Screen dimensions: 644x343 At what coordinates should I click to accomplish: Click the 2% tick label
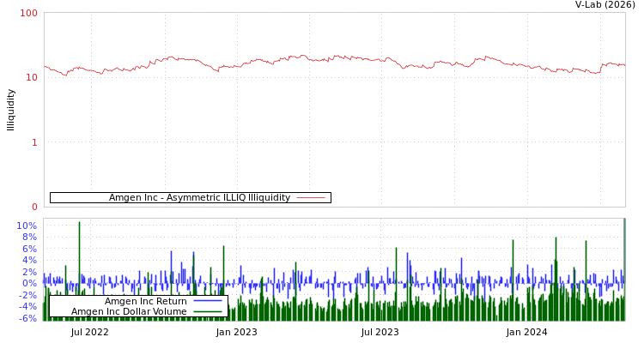pos(29,272)
